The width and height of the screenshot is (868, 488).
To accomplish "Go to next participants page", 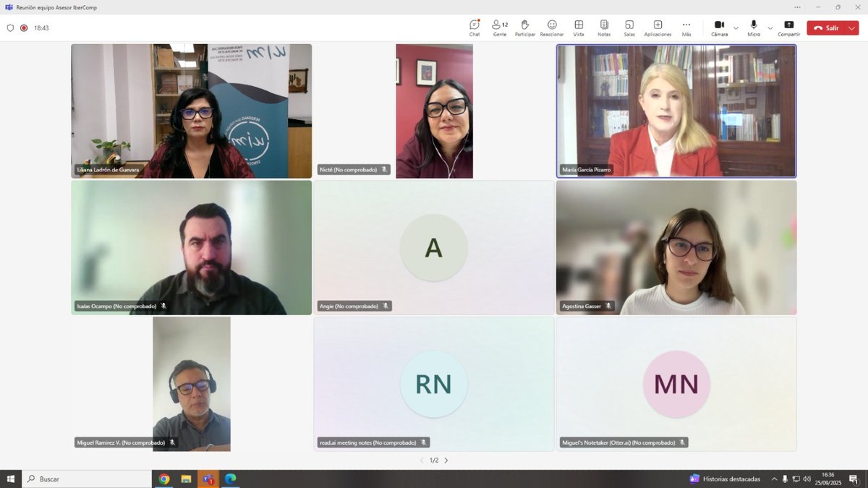I will pos(446,460).
